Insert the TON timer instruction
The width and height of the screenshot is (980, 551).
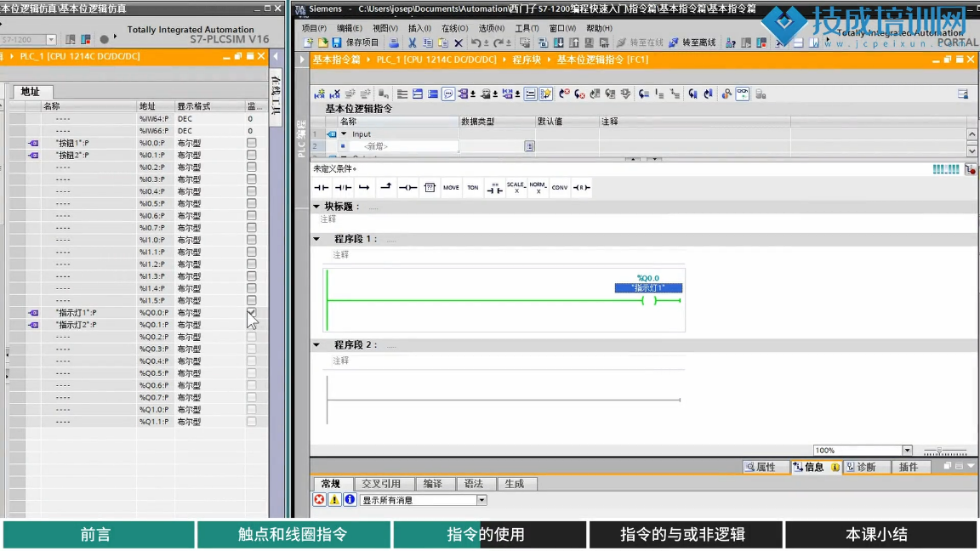click(472, 187)
